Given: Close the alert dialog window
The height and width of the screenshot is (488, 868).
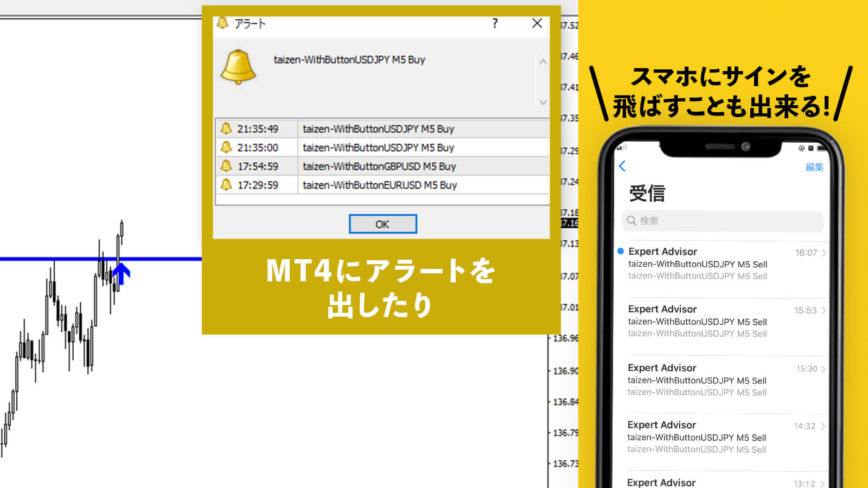Looking at the screenshot, I should tap(537, 23).
